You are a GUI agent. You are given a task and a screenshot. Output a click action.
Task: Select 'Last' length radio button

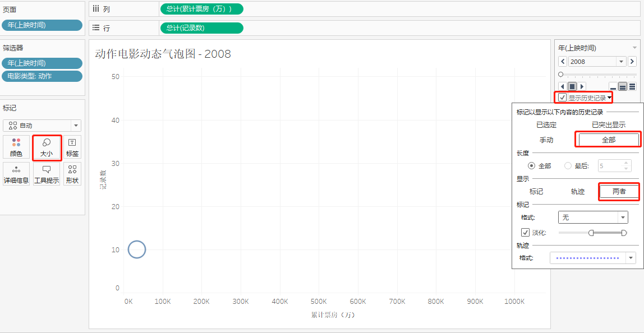(x=568, y=166)
